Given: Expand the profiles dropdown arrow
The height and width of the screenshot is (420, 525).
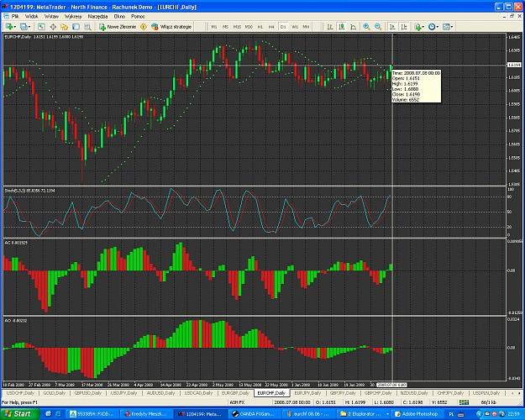Looking at the screenshot, I should [29, 27].
